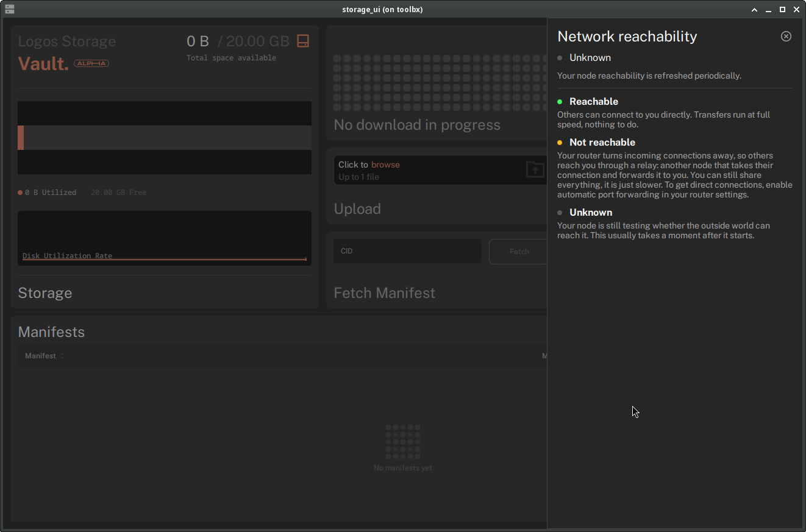Click the '0 B Utilized' label
Screen dimensions: 806x532
coord(51,193)
